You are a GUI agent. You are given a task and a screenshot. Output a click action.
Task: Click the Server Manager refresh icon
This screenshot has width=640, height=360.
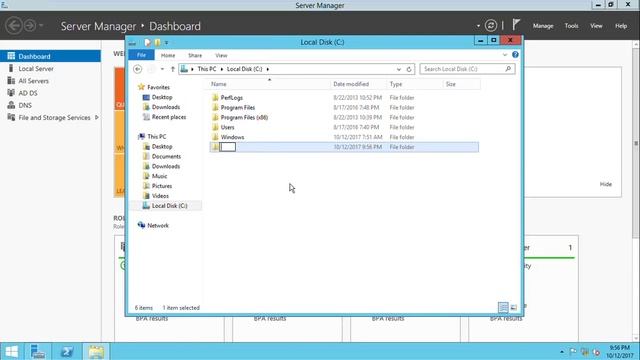(x=491, y=26)
